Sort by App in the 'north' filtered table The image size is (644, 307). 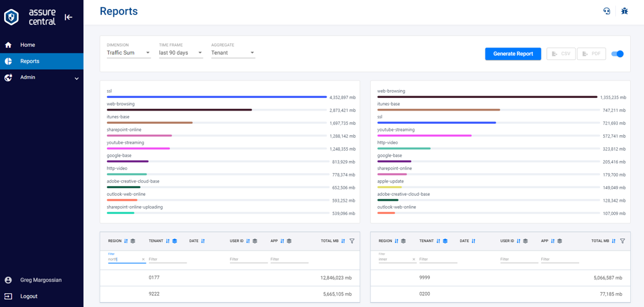tap(282, 241)
